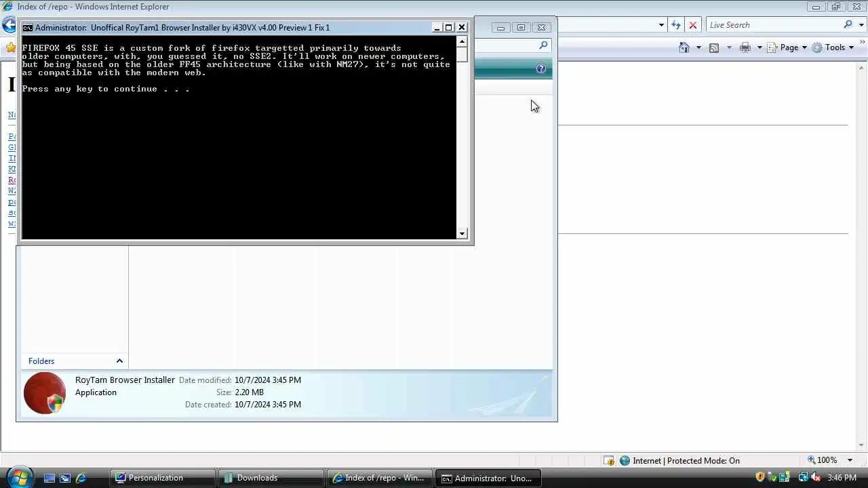Click the IE zoom level 100% button
The image size is (868, 488).
click(822, 460)
